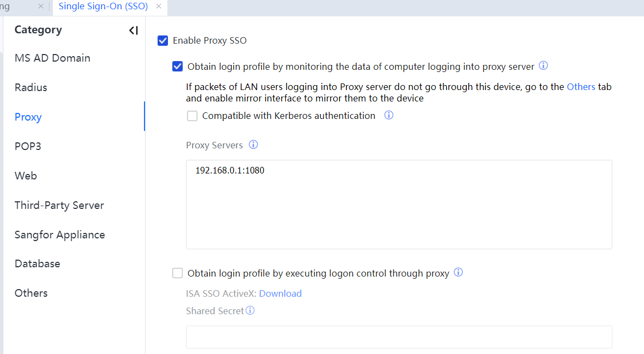The width and height of the screenshot is (644, 354).
Task: Select Radius in the category list
Action: [31, 87]
